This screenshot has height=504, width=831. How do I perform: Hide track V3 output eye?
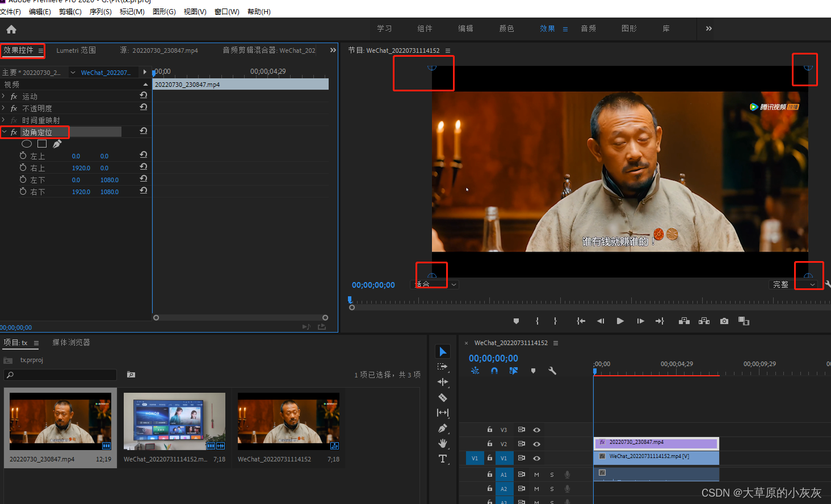coord(536,430)
